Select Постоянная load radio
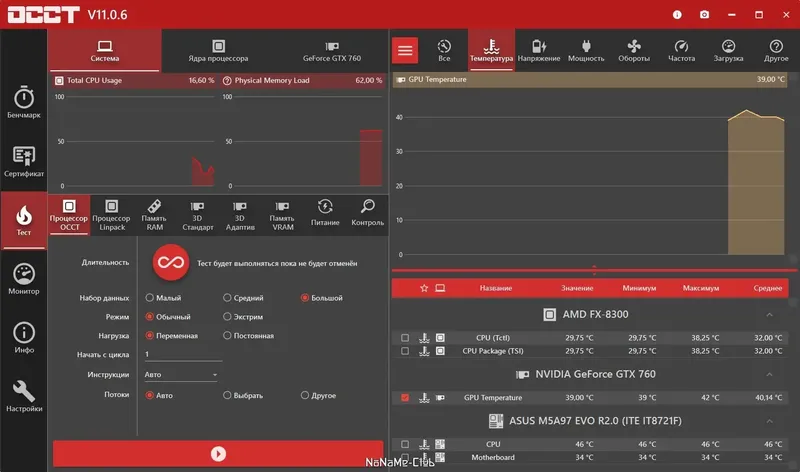Viewport: 800px width, 472px height. pyautogui.click(x=227, y=335)
